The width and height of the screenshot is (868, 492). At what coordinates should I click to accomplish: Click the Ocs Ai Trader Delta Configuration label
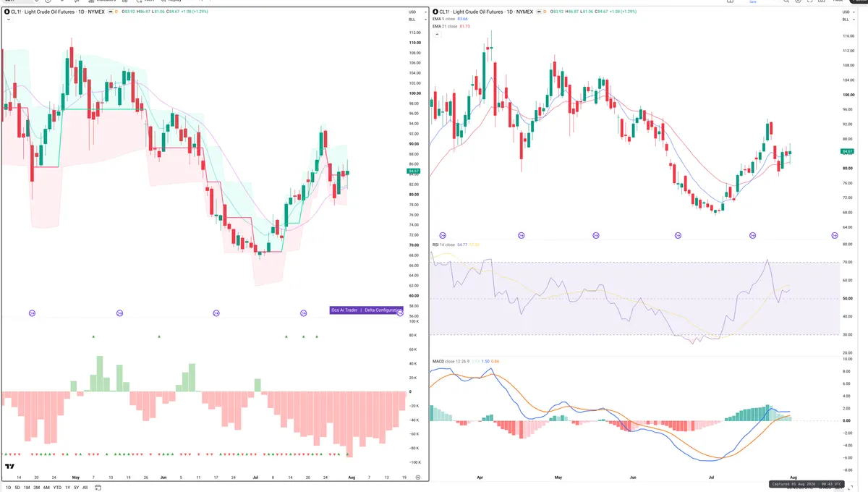pyautogui.click(x=365, y=310)
